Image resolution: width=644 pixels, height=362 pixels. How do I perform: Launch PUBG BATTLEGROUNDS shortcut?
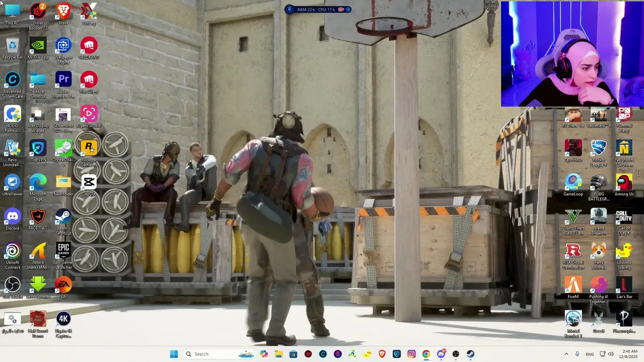598,188
